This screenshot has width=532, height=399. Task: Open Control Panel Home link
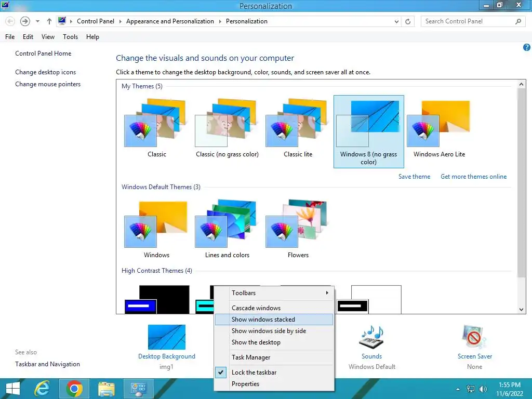coord(43,54)
